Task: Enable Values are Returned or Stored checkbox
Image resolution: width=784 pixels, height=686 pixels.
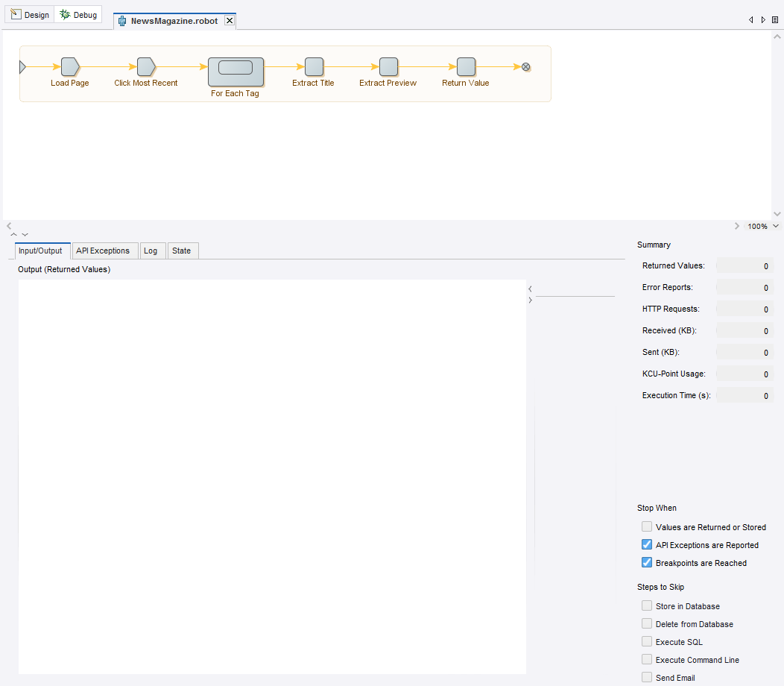Action: [x=647, y=527]
